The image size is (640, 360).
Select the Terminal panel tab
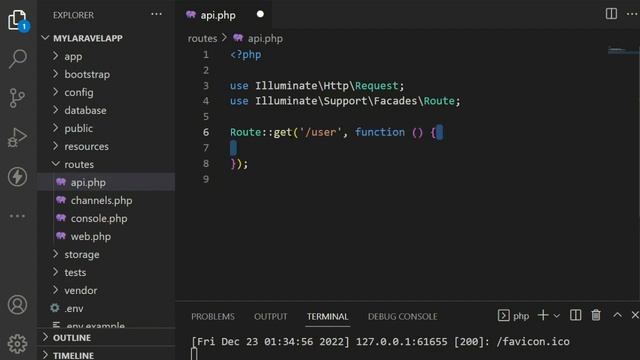click(327, 317)
